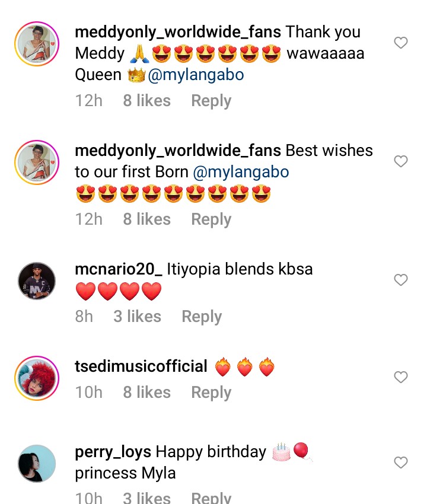The height and width of the screenshot is (504, 427).
Task: Reply to mcnario20_ comment
Action: [202, 317]
